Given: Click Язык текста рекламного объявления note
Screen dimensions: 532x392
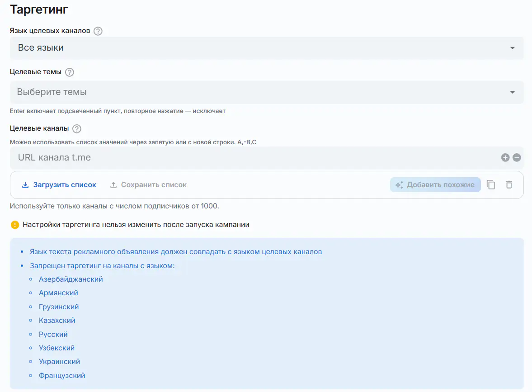Looking at the screenshot, I should tap(176, 252).
